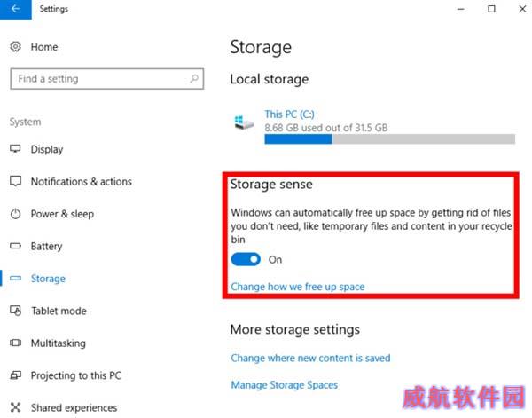Click the Tablet mode icon
Image resolution: width=532 pixels, height=418 pixels.
coord(16,311)
